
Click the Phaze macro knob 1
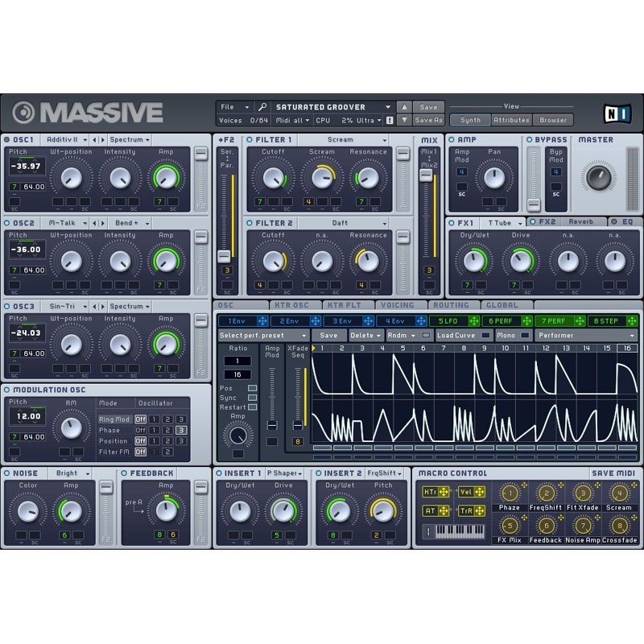point(510,493)
